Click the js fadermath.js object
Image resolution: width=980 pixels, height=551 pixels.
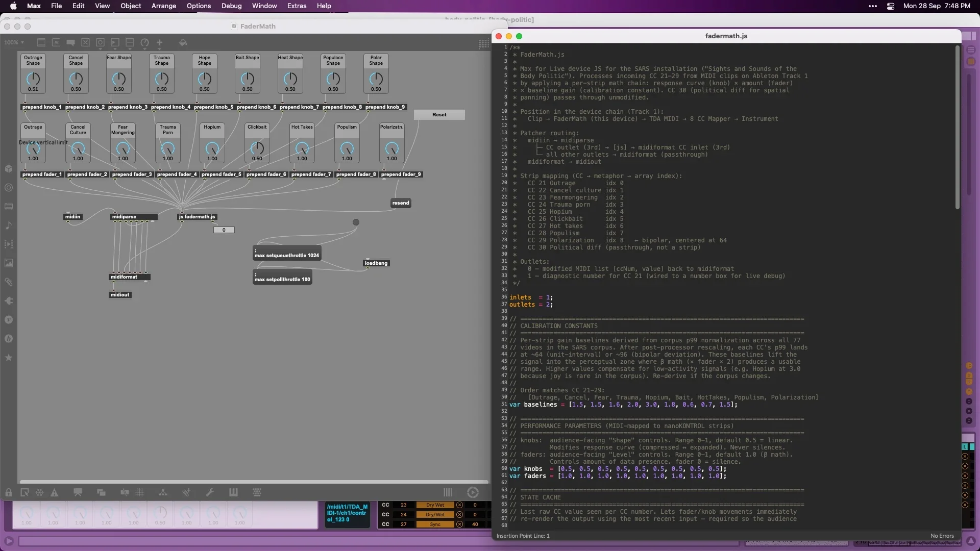click(197, 217)
